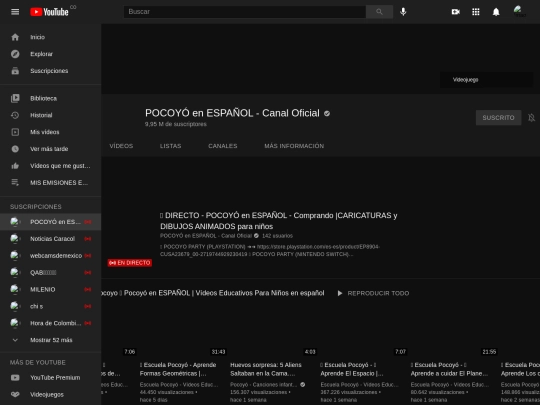Toggle channel notification bell
The image size is (540, 405).
pos(531,118)
